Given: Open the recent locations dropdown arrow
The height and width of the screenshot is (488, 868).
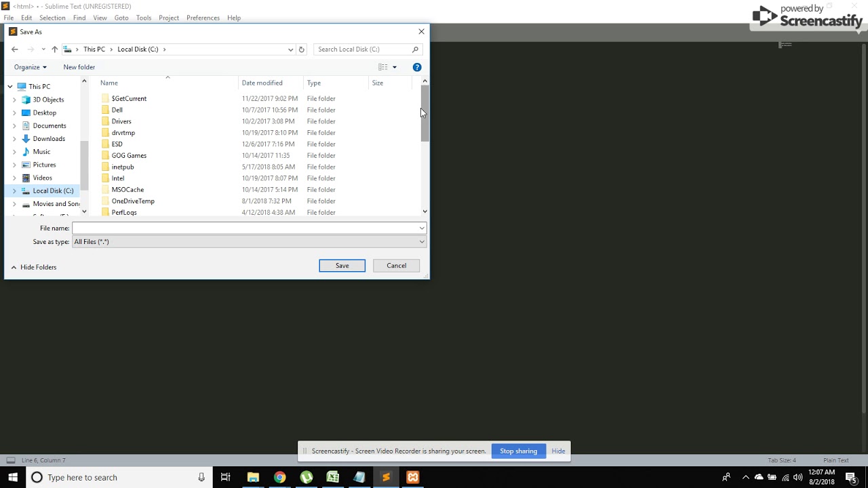Looking at the screenshot, I should coord(43,49).
